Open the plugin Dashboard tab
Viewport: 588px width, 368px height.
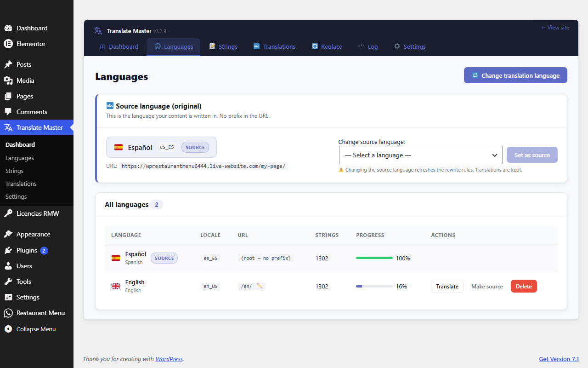click(119, 46)
